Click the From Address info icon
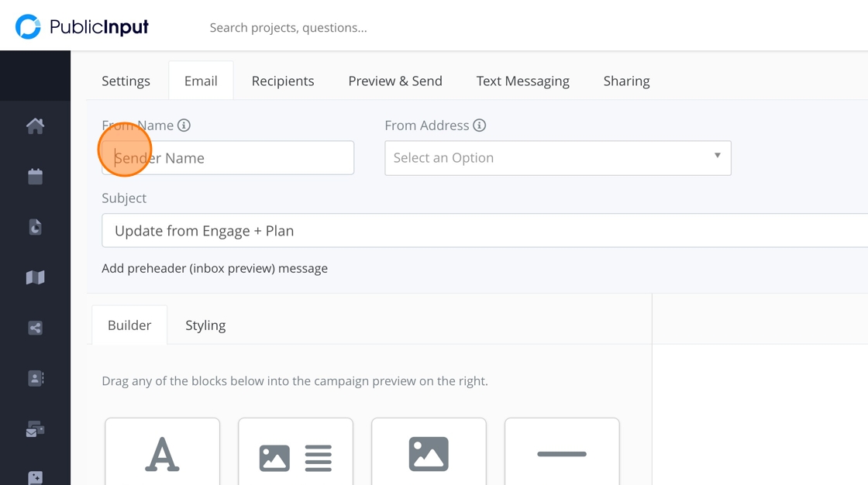This screenshot has width=868, height=485. [x=480, y=126]
